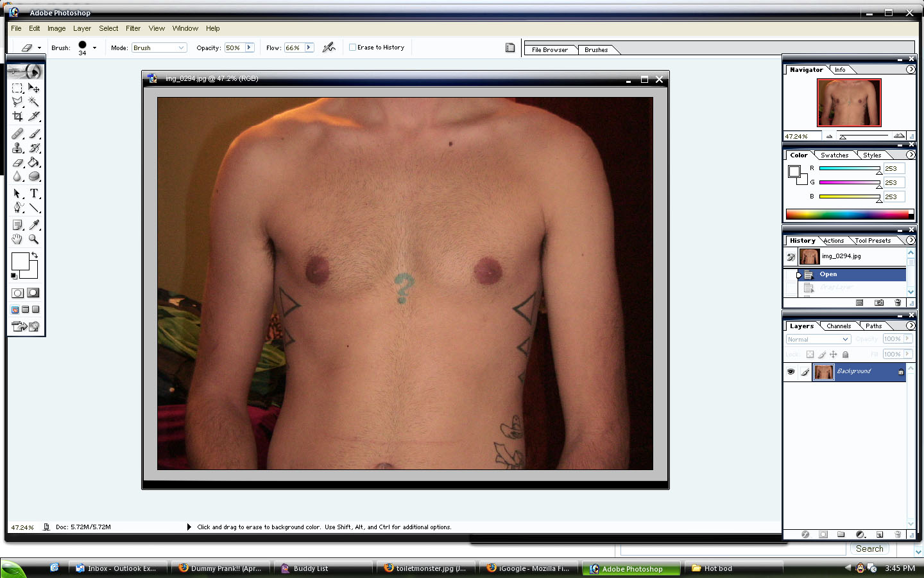Pick the Brush tool in toolbox
This screenshot has height=578, width=924.
(x=34, y=134)
